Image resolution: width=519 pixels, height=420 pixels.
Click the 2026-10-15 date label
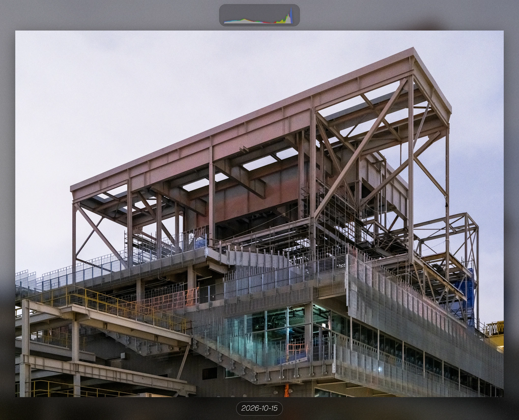coord(259,409)
